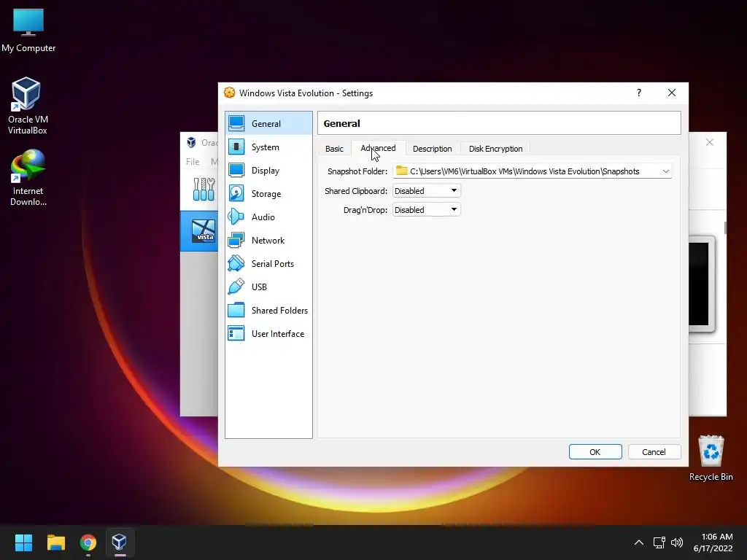This screenshot has width=747, height=560.
Task: Click the Oracle VM VirtualBox desktop shortcut
Action: click(x=27, y=106)
